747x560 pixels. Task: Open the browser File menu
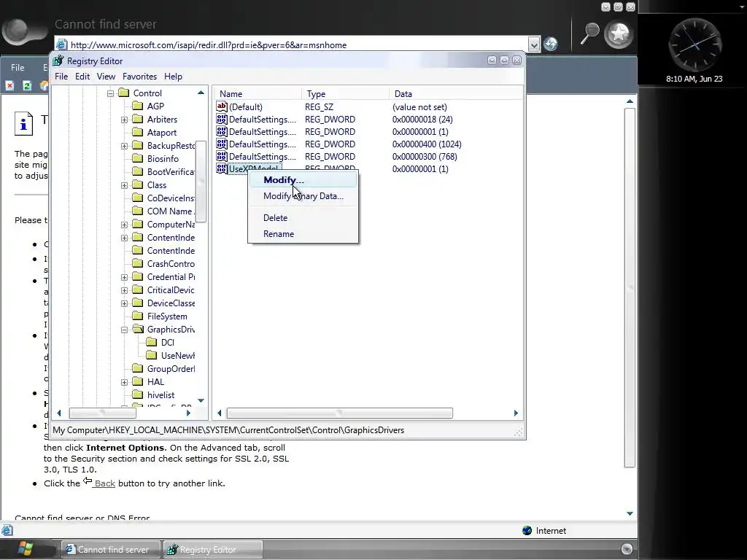pyautogui.click(x=18, y=68)
